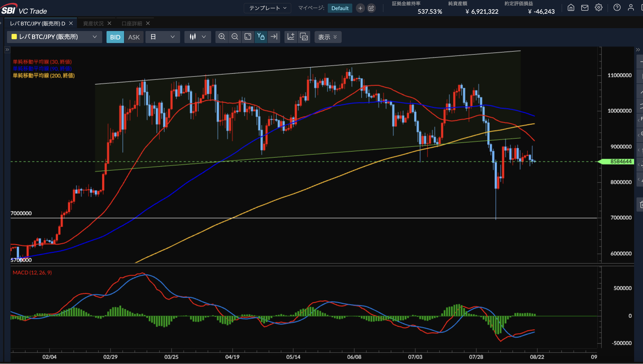Select the レバBTC/JPY (販売所) D tab
This screenshot has height=364, width=643.
point(38,24)
